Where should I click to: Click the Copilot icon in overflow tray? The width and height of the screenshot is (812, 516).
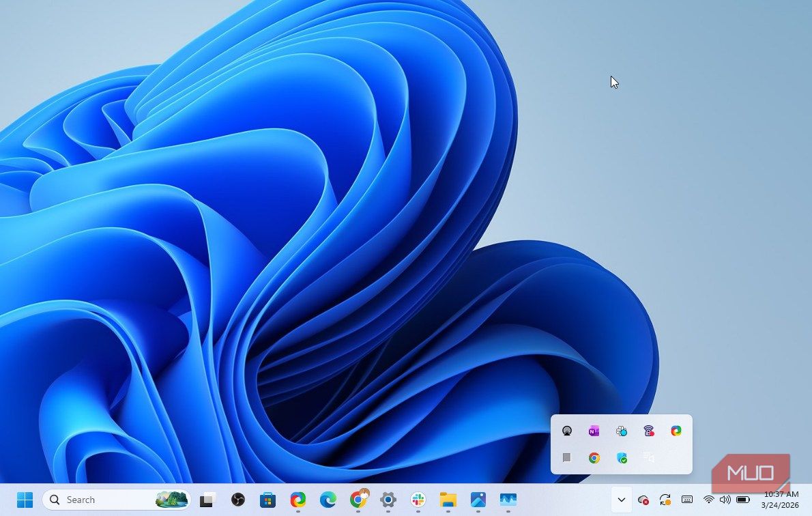[x=676, y=431]
